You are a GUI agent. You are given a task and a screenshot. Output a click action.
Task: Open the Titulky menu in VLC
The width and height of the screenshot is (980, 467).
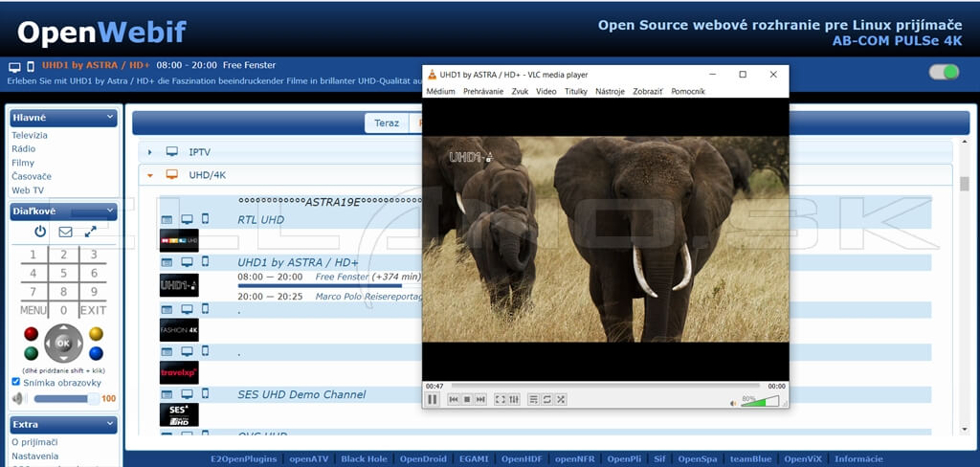pyautogui.click(x=576, y=91)
